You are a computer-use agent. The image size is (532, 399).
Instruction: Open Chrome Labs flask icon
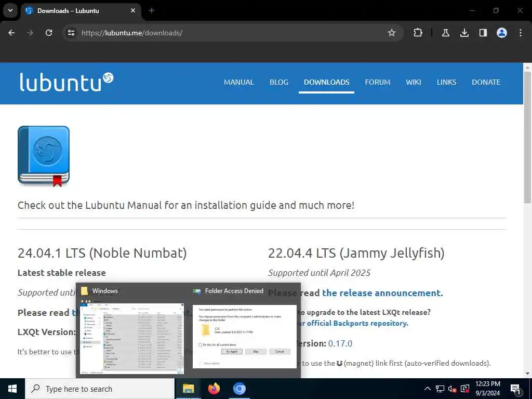point(446,33)
